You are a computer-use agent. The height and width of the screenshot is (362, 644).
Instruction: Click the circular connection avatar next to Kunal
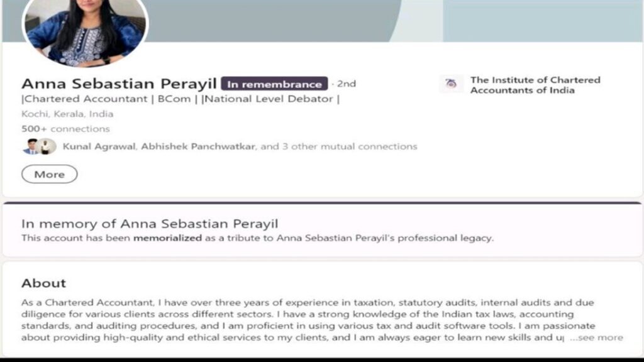(x=46, y=146)
